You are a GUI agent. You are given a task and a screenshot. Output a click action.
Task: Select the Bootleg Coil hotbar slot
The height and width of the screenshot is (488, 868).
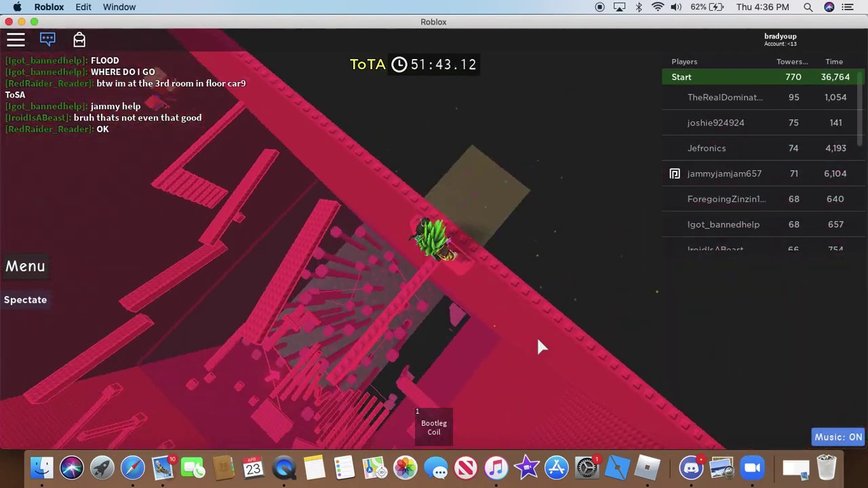(434, 426)
